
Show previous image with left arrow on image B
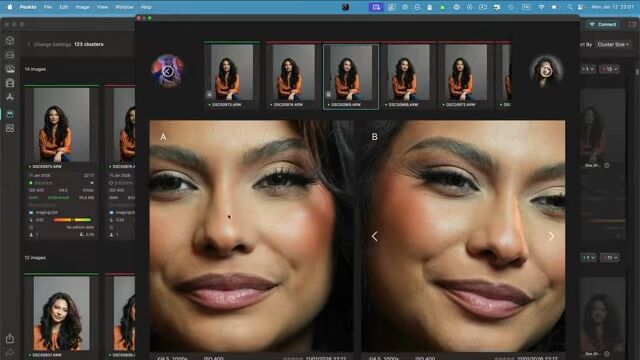pos(374,236)
